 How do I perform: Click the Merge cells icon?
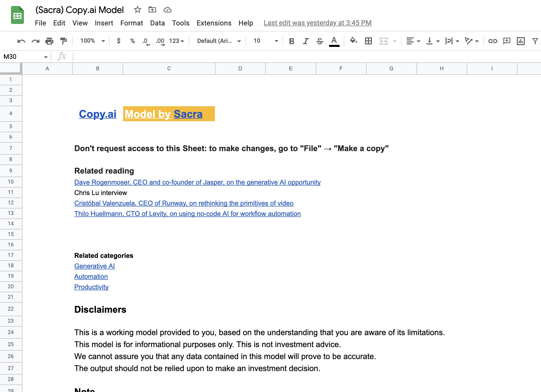(384, 41)
